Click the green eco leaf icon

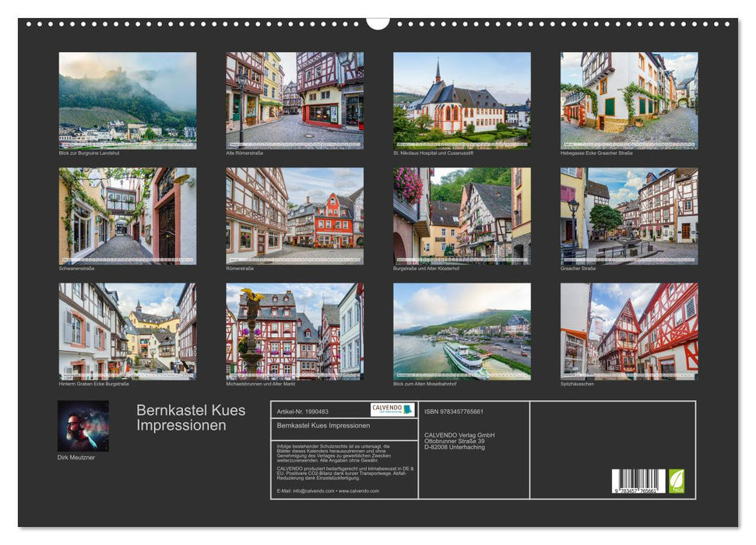tap(677, 480)
